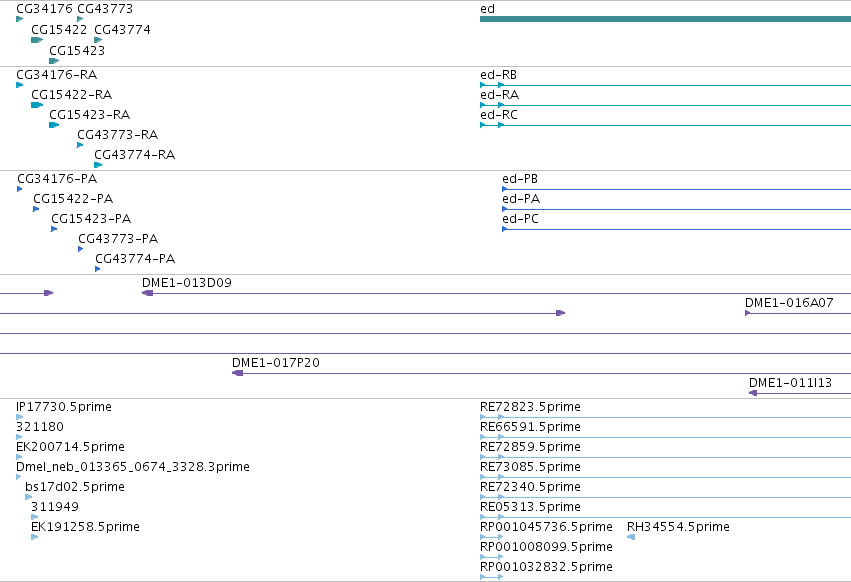Click the RP001045736.5prime EST glyph
The height and width of the screenshot is (582, 851).
click(x=492, y=537)
